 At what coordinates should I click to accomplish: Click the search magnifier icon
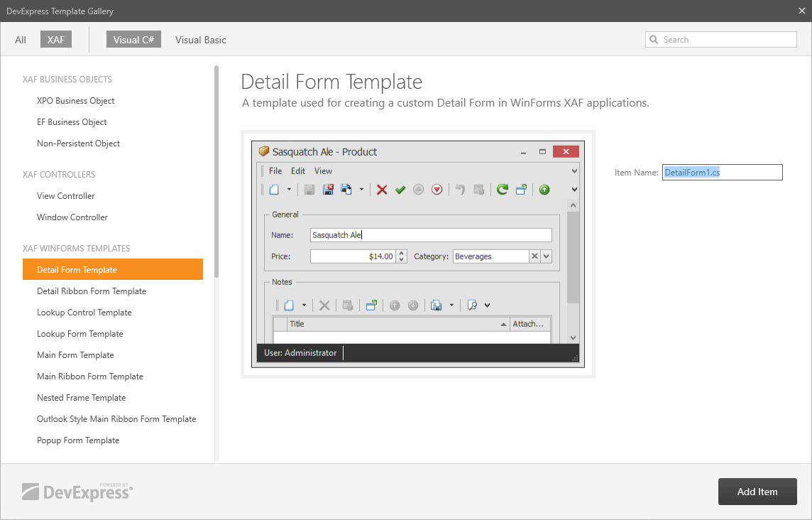click(654, 40)
